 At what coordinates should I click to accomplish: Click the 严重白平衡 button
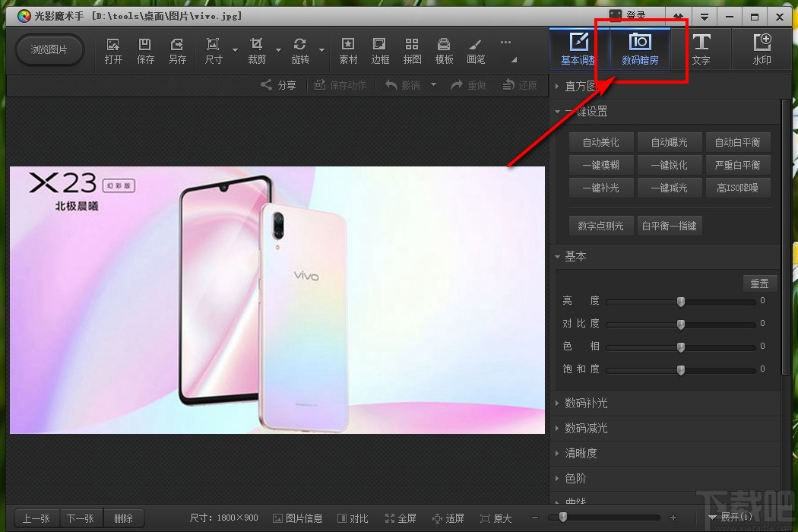[x=737, y=165]
